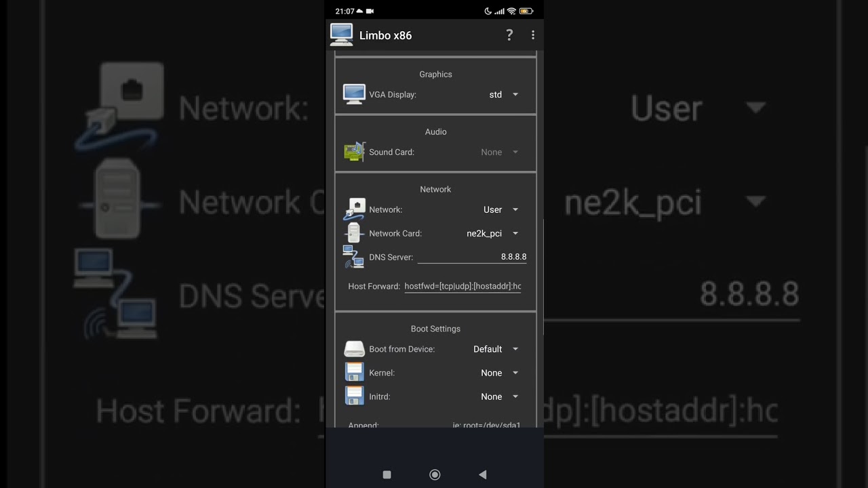Tap the 'DNS Server:' label
This screenshot has height=488, width=868.
(391, 258)
